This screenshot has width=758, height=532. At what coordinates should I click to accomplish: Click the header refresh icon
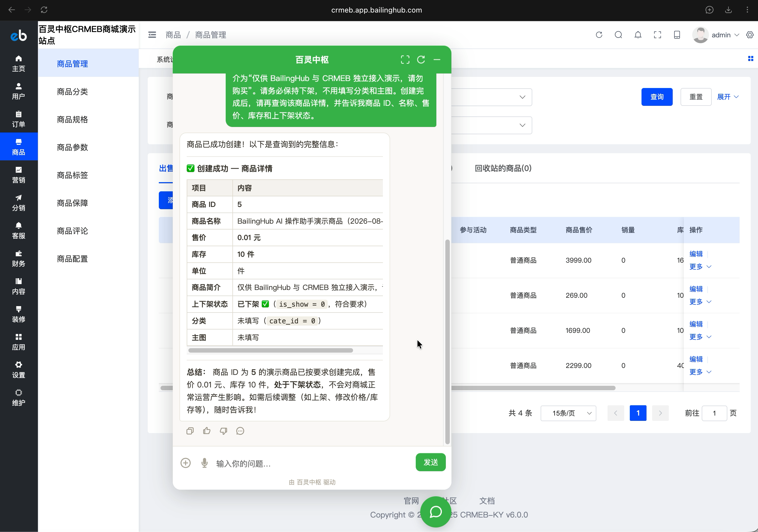(x=599, y=35)
